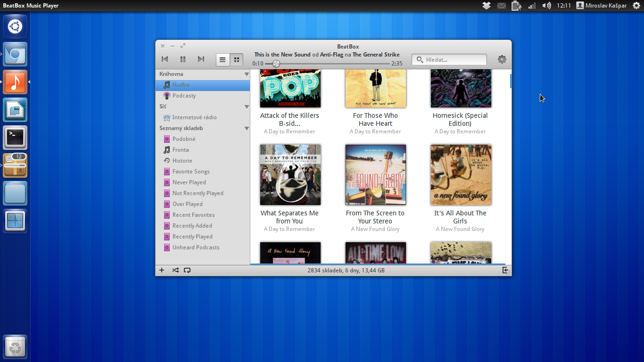The width and height of the screenshot is (644, 362).
Task: Open the workspace switcher
Action: coord(15,221)
